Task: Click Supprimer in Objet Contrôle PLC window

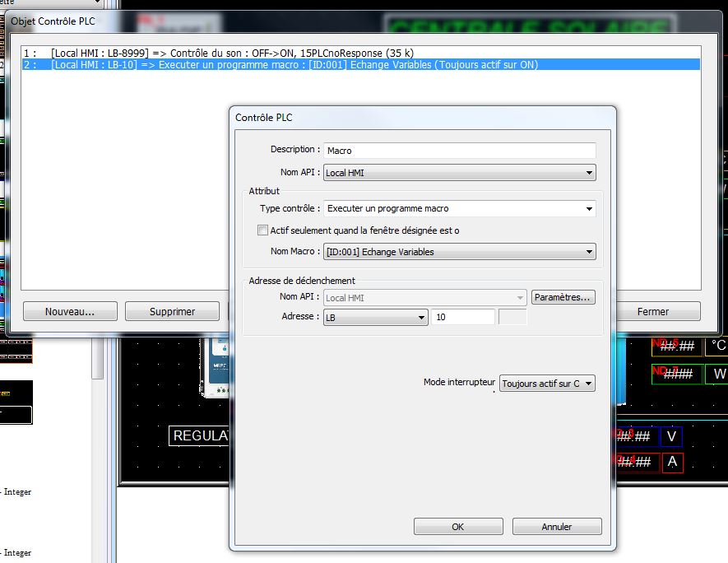Action: click(x=172, y=311)
